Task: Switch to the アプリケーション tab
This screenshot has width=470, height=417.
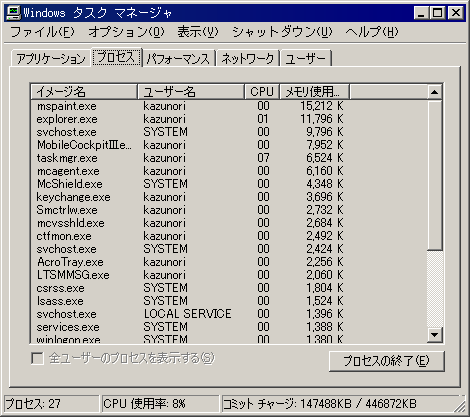Action: [x=51, y=59]
